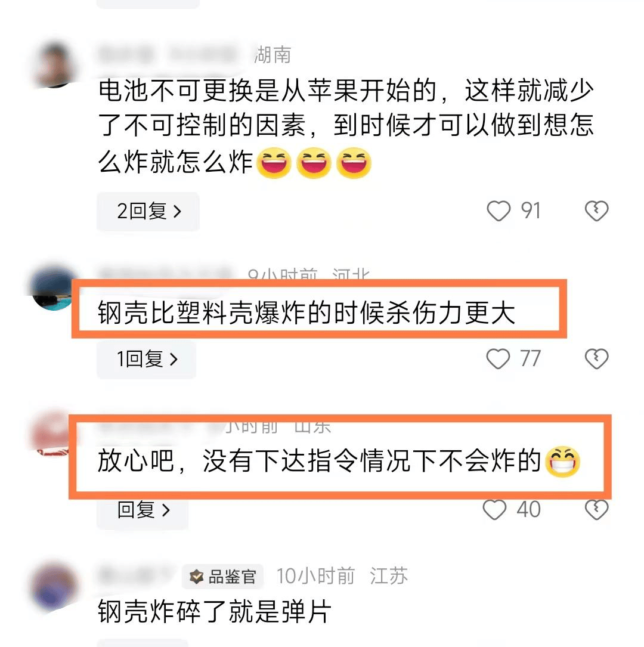The image size is (644, 647).
Task: Select the 放心吧 comment text
Action: click(339, 461)
